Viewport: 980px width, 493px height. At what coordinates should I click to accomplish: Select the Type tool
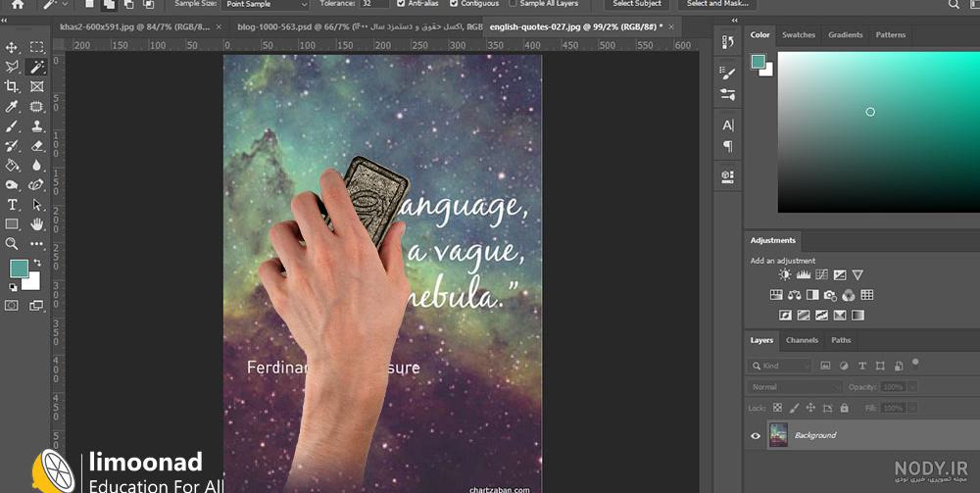click(x=11, y=204)
